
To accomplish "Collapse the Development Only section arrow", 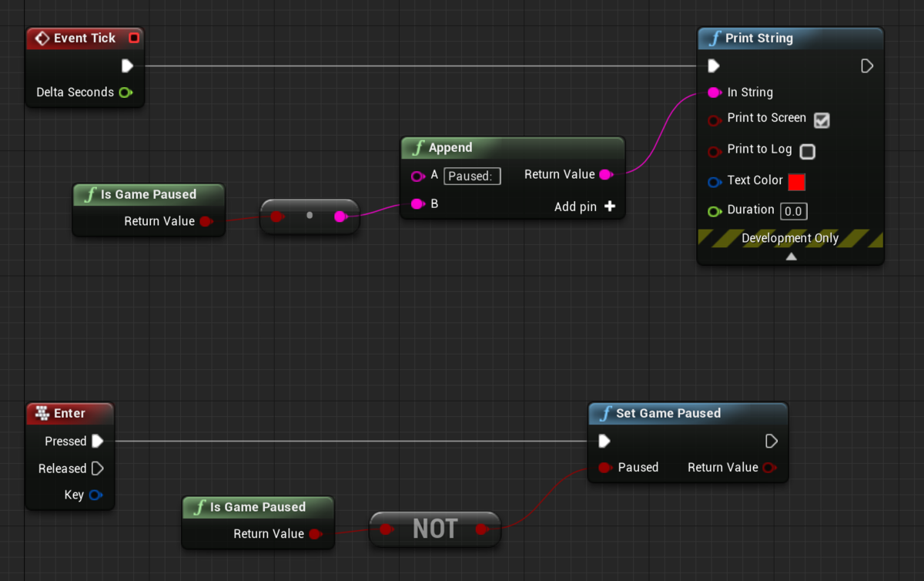I will pos(790,256).
